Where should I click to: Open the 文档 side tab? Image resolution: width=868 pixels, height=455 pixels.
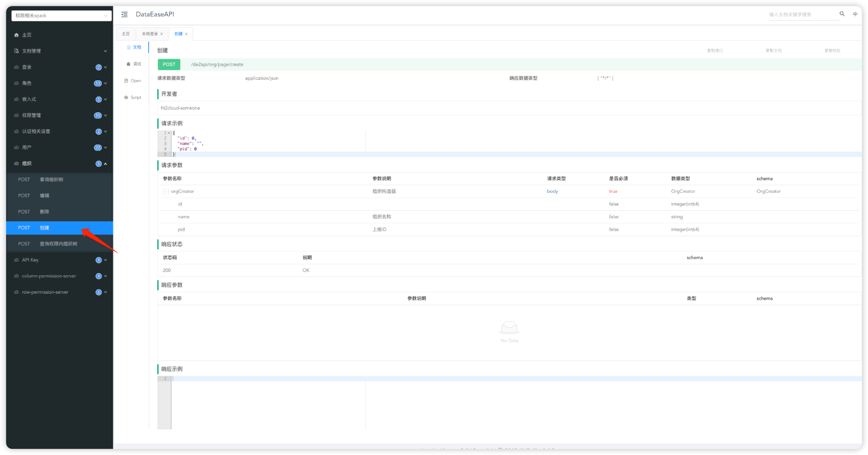click(133, 47)
